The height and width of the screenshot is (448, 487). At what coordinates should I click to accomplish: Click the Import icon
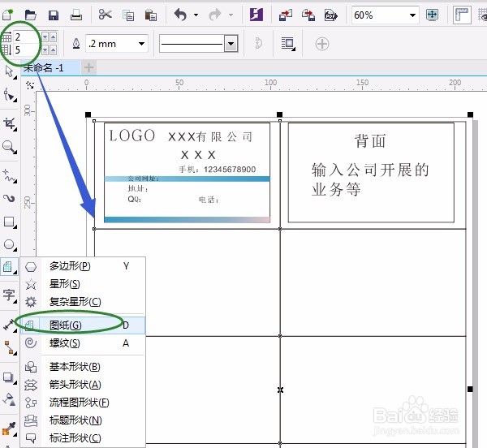[286, 15]
